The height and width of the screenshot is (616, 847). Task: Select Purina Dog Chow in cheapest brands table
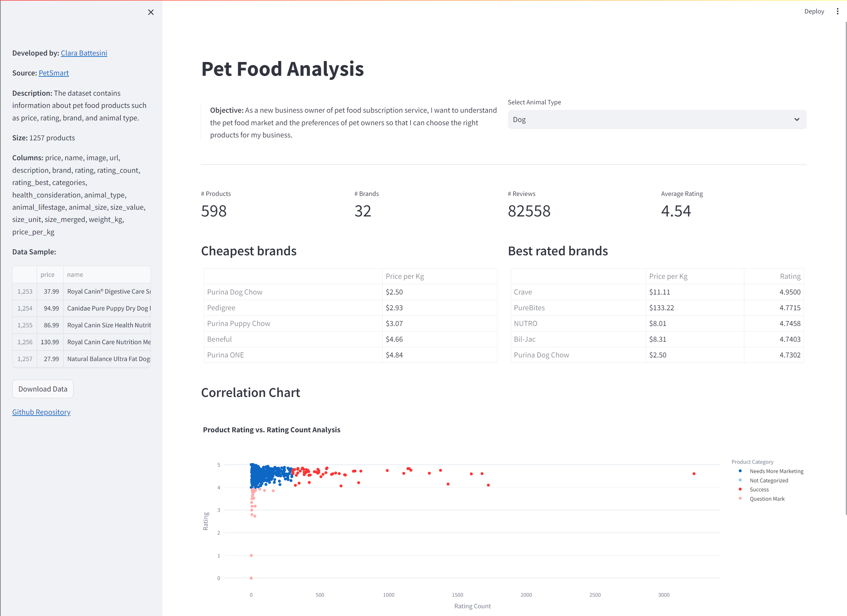click(x=235, y=292)
